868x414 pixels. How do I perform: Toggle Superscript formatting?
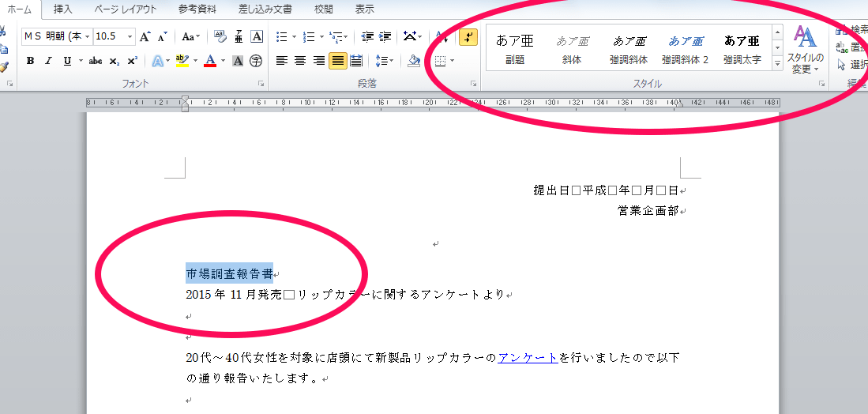[x=133, y=61]
